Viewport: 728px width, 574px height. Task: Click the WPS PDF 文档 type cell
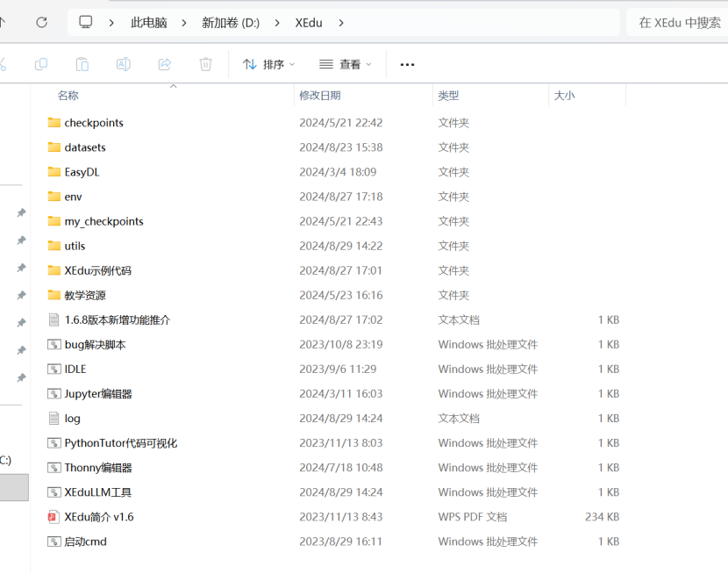pos(472,517)
